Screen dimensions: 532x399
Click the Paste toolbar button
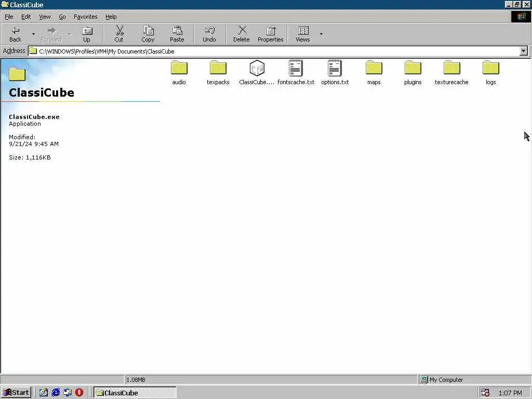177,34
